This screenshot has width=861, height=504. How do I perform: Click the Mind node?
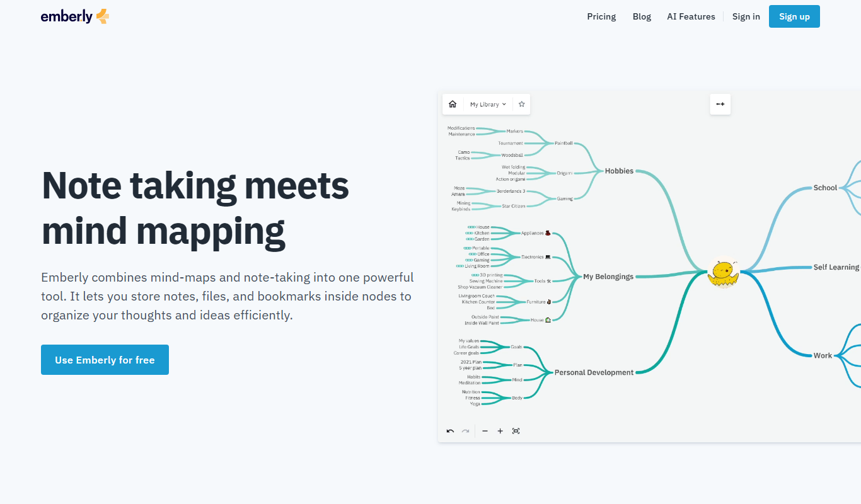pos(517,380)
